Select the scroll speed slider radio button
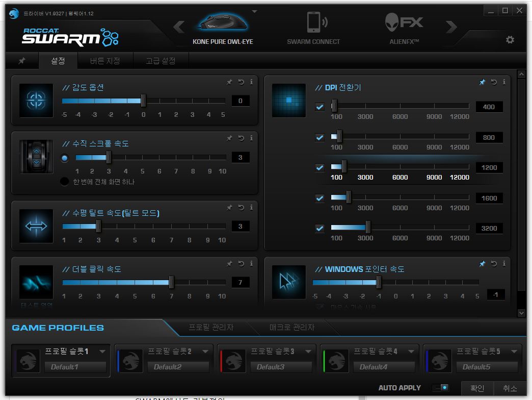The image size is (532, 400). tap(65, 158)
